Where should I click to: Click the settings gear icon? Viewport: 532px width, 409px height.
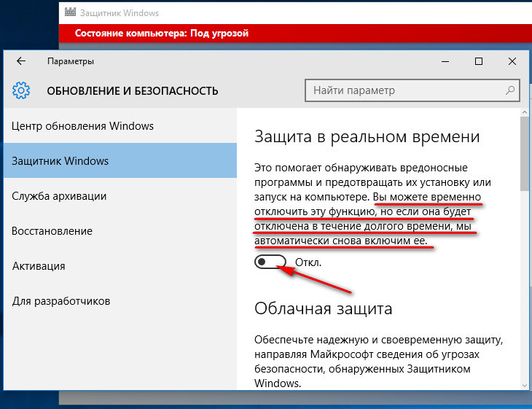pyautogui.click(x=21, y=91)
